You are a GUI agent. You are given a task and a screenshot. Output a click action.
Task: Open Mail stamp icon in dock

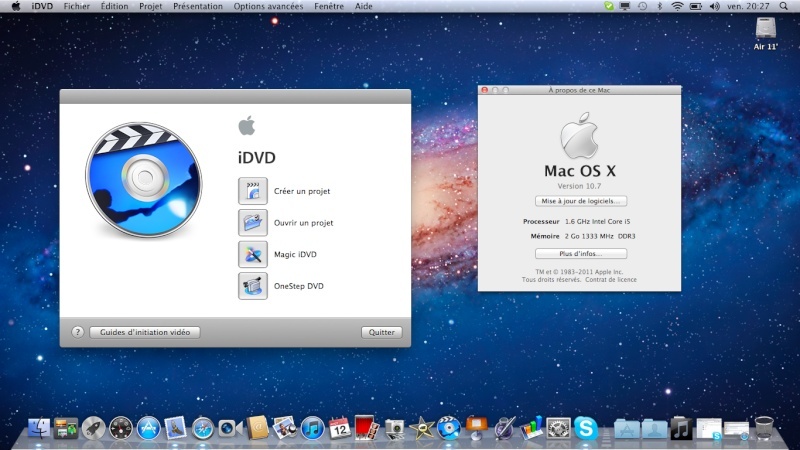click(x=176, y=428)
